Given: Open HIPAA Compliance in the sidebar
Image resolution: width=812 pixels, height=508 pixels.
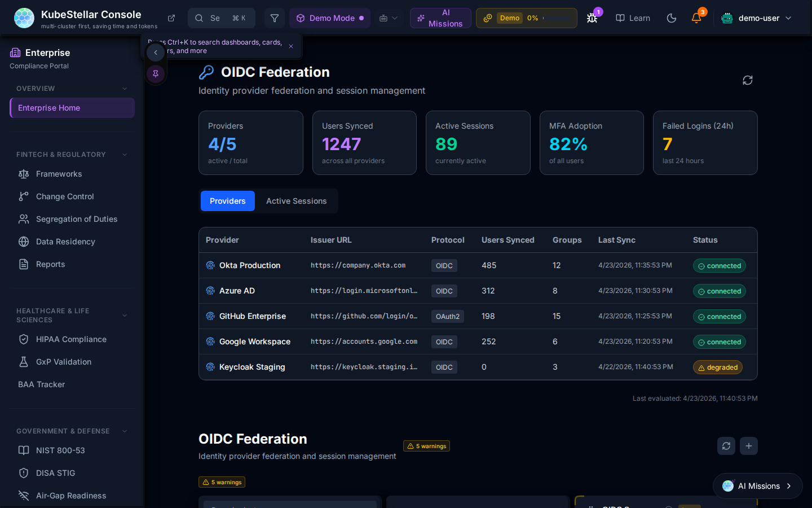Looking at the screenshot, I should click(71, 339).
